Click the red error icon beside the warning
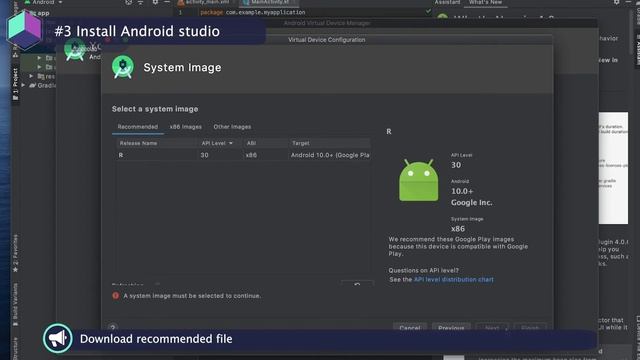The height and width of the screenshot is (360, 640). pyautogui.click(x=116, y=296)
